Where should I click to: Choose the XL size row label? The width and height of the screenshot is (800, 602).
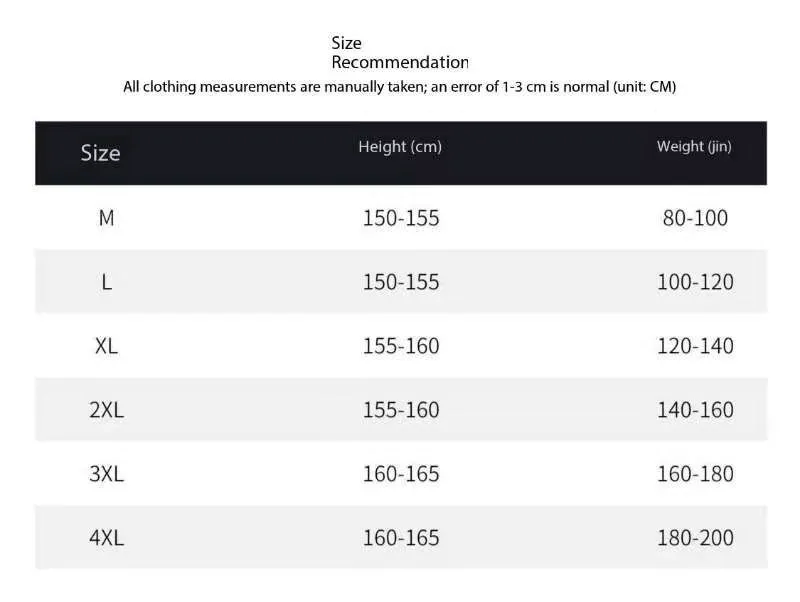click(106, 346)
